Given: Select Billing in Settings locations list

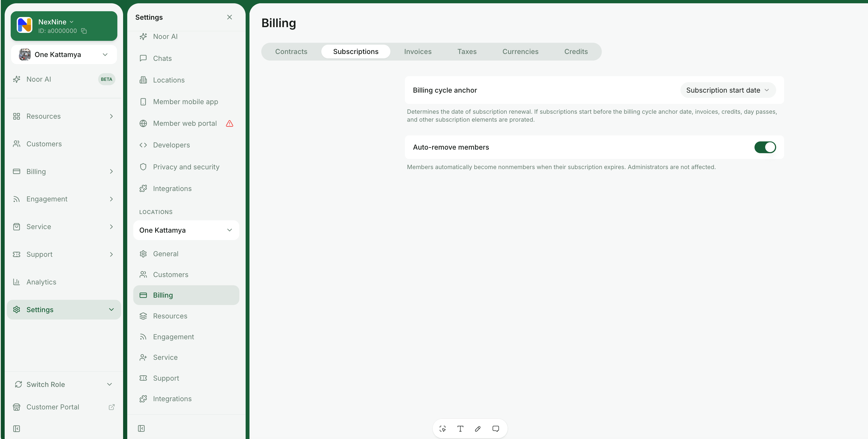Looking at the screenshot, I should (186, 295).
